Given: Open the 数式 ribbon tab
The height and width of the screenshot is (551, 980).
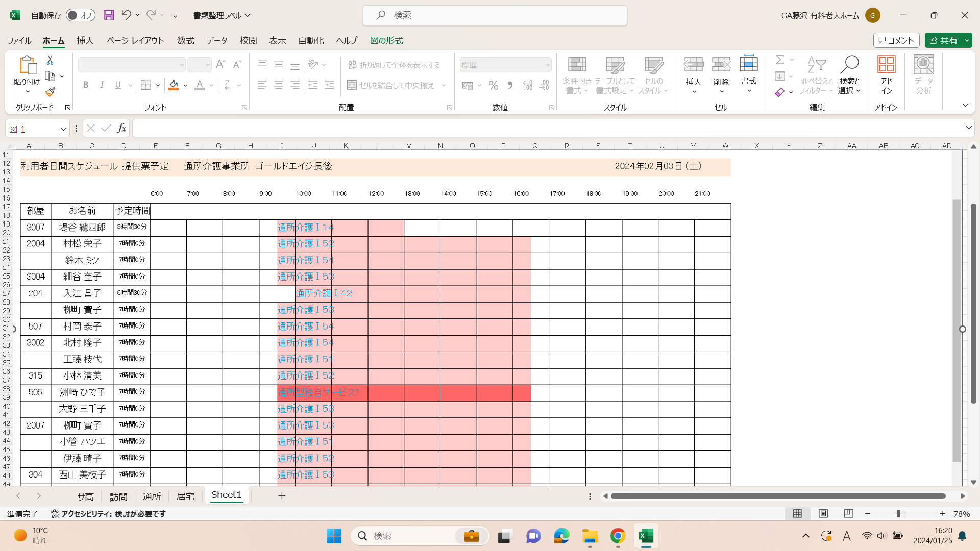Looking at the screenshot, I should (185, 41).
